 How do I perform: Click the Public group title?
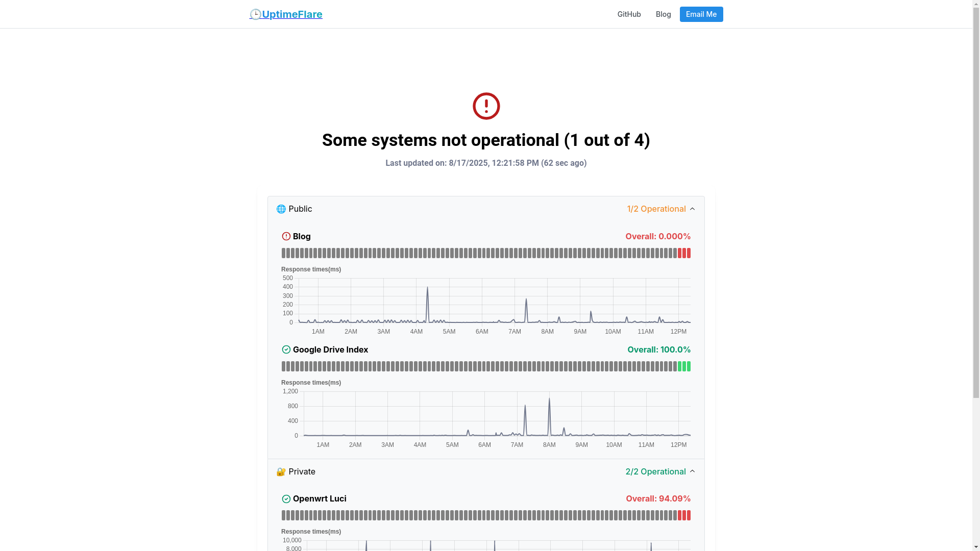(300, 209)
